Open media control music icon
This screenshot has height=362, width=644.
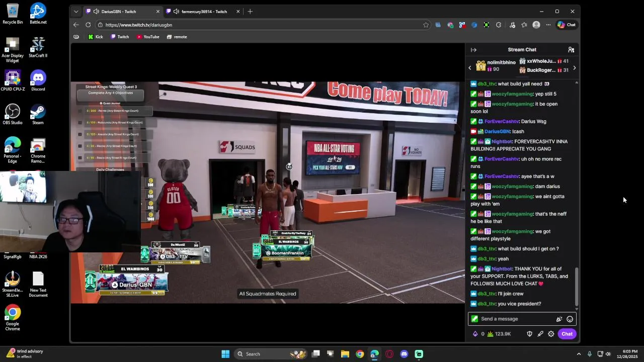tap(512, 25)
